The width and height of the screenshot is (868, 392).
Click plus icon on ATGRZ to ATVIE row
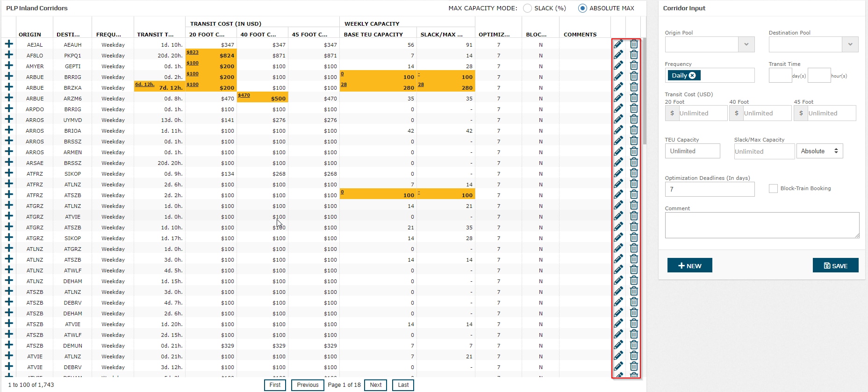[9, 216]
